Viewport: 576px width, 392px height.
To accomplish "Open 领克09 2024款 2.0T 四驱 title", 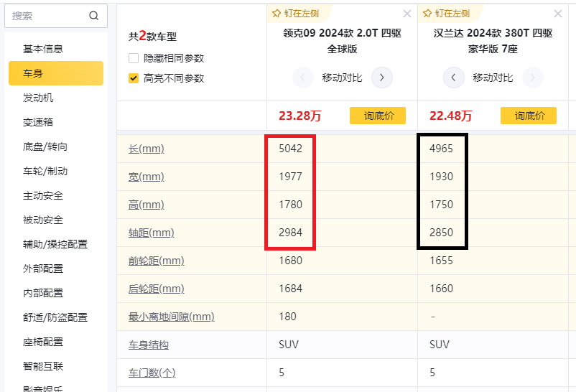I will tap(342, 41).
